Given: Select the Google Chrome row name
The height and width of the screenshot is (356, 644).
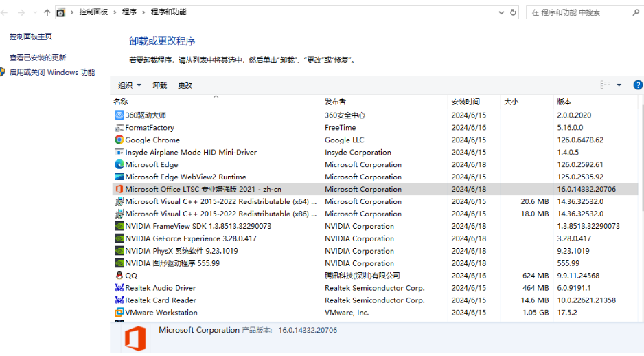Looking at the screenshot, I should pyautogui.click(x=152, y=140).
